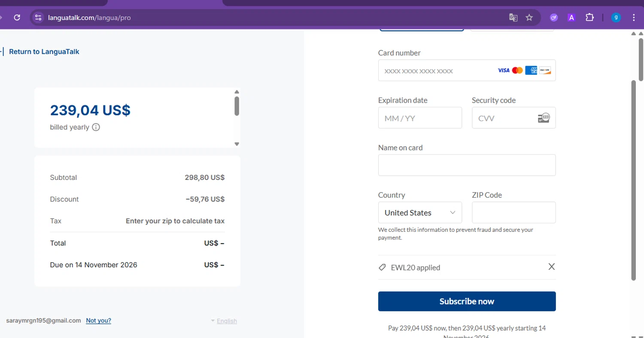Bookmark this page with the star icon
The height and width of the screenshot is (338, 644).
(529, 18)
